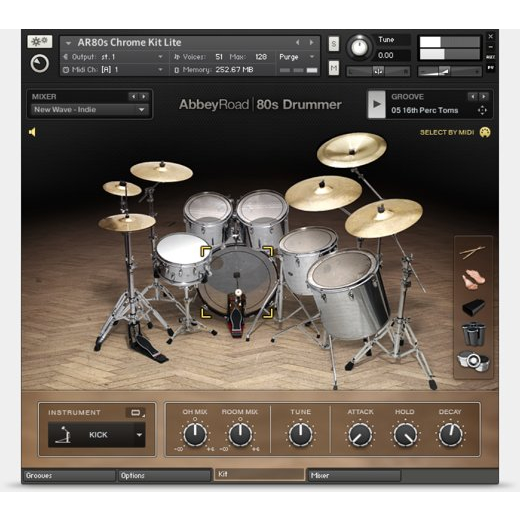Open instrument settings gear icon

click(x=40, y=42)
